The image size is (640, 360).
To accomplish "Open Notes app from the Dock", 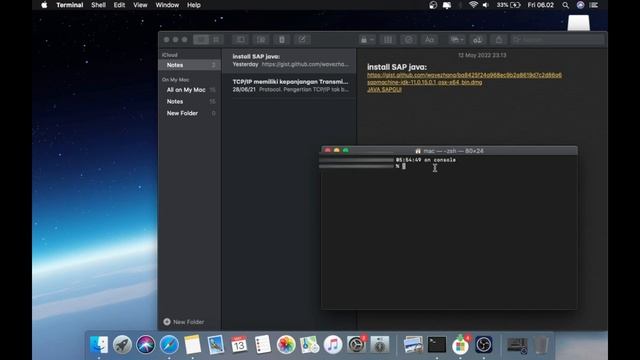I will click(192, 345).
